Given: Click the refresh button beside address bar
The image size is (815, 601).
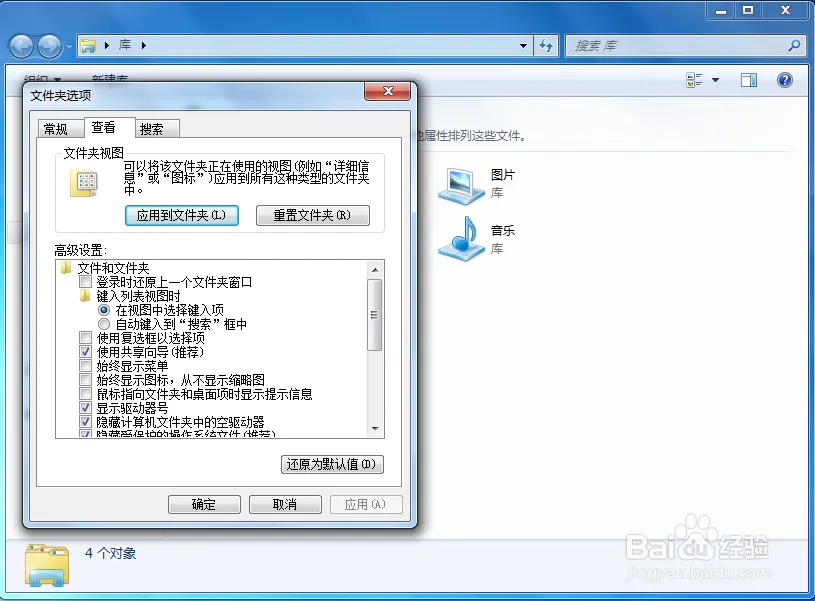Looking at the screenshot, I should pos(546,46).
